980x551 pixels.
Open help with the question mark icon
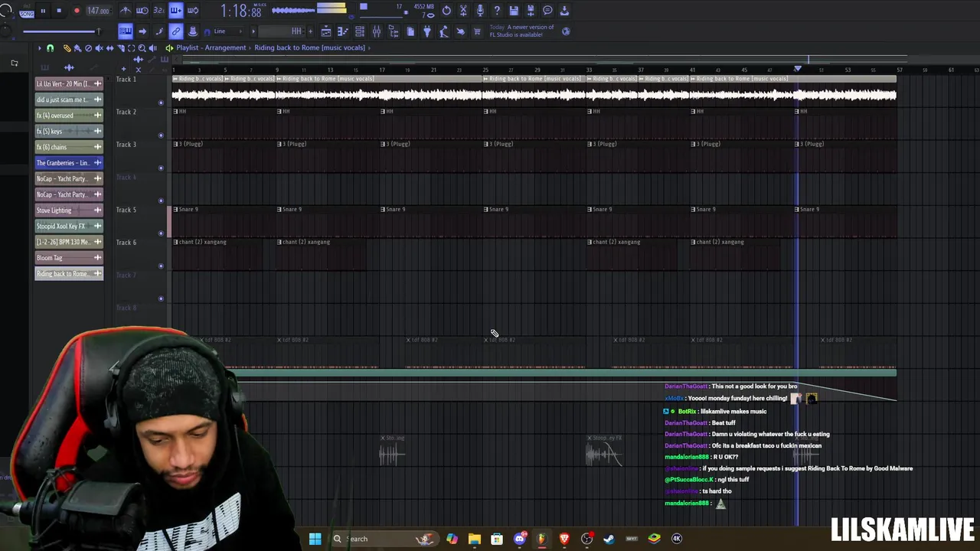pyautogui.click(x=497, y=11)
